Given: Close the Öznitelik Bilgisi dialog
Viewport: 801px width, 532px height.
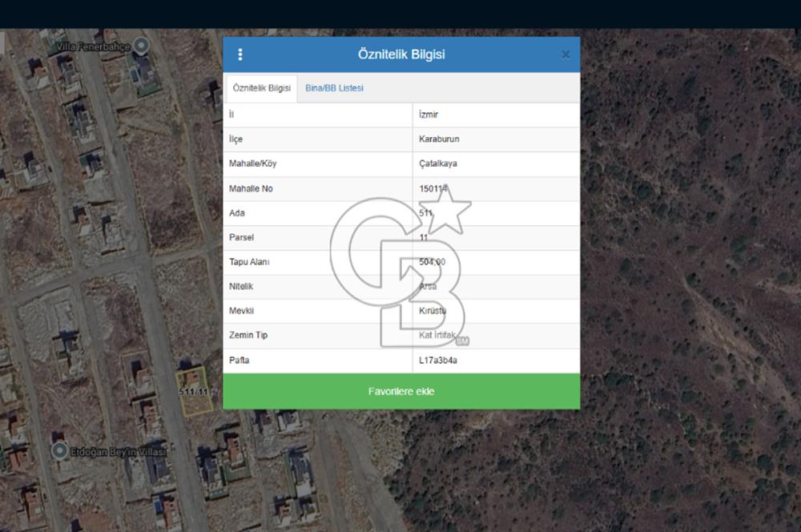Looking at the screenshot, I should [566, 54].
